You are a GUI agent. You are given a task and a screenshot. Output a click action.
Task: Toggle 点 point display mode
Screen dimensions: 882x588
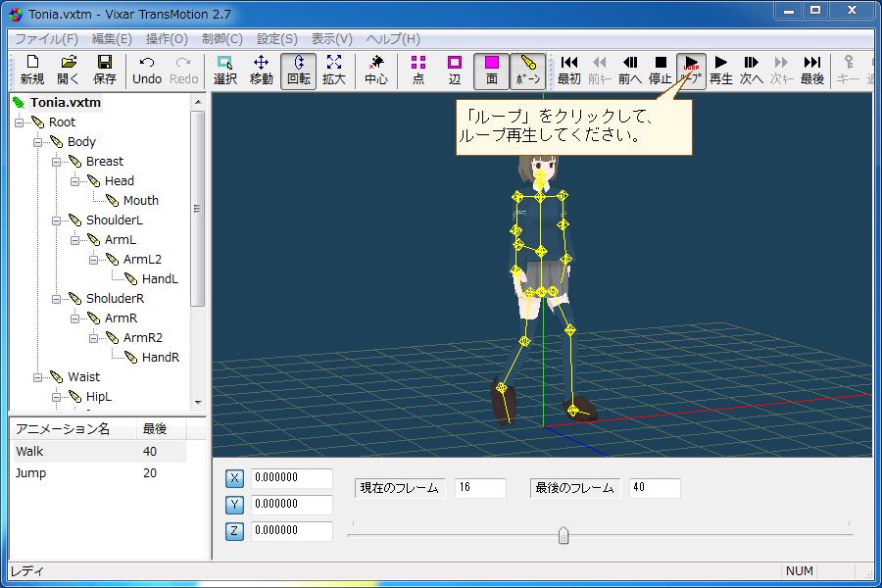[x=417, y=70]
